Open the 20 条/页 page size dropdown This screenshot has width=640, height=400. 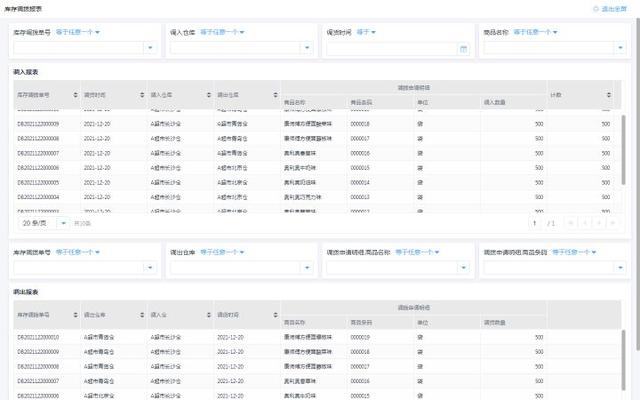[44, 223]
